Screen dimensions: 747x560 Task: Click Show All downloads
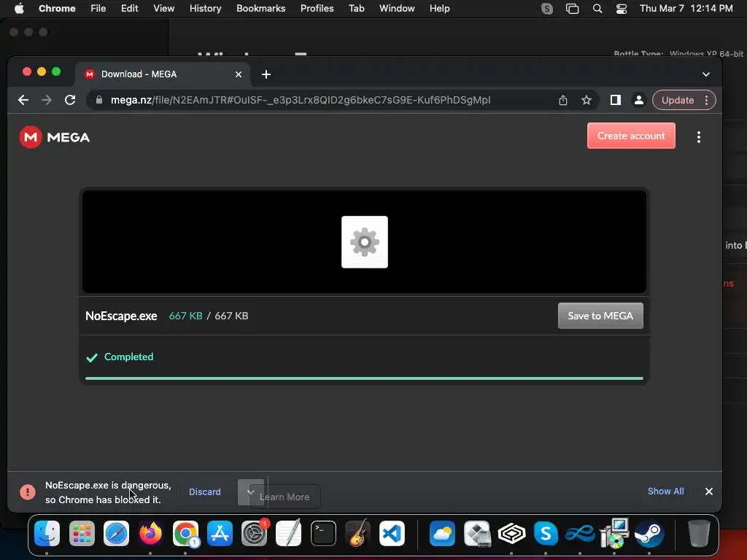pos(665,491)
